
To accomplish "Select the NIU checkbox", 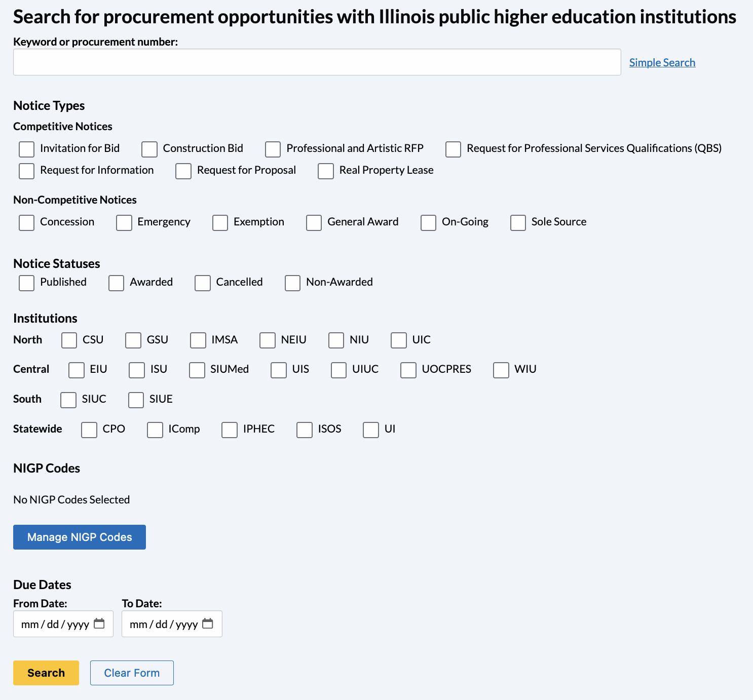I will tap(336, 340).
